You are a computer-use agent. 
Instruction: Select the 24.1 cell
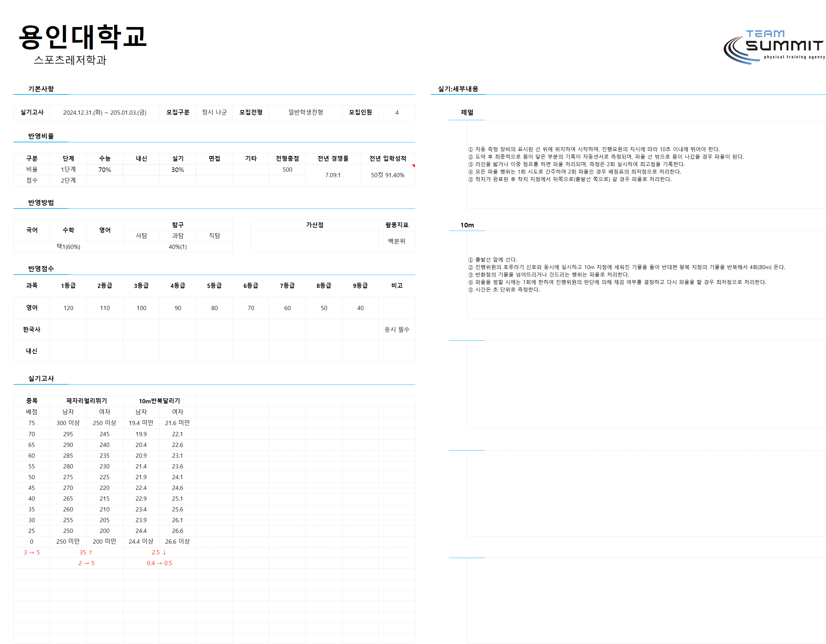click(x=178, y=477)
